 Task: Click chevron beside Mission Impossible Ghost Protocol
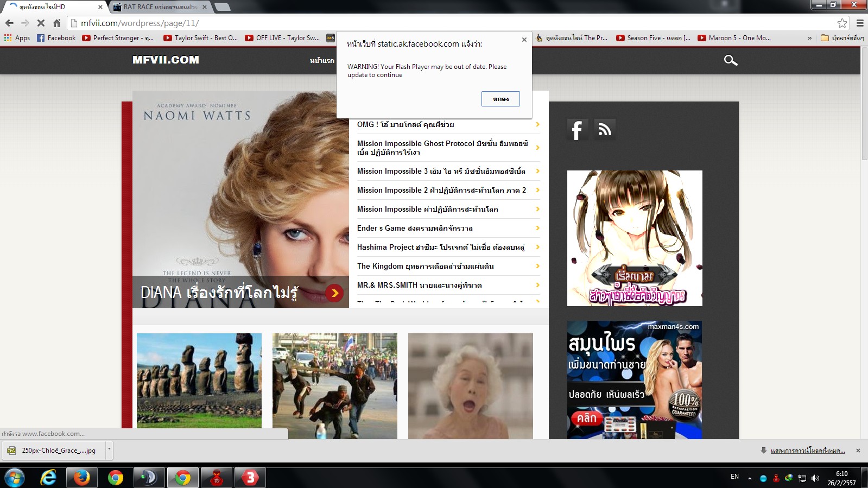point(537,148)
